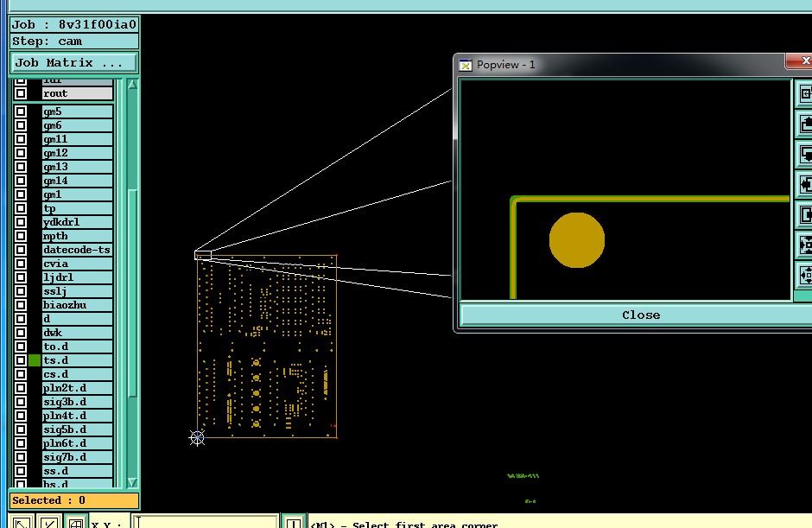
Task: Select the sig3b.d layer name
Action: coord(77,402)
